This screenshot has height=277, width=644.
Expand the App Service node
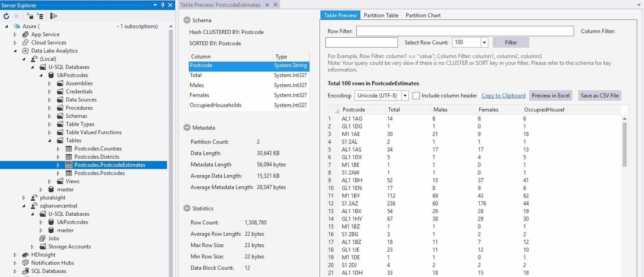click(x=15, y=35)
